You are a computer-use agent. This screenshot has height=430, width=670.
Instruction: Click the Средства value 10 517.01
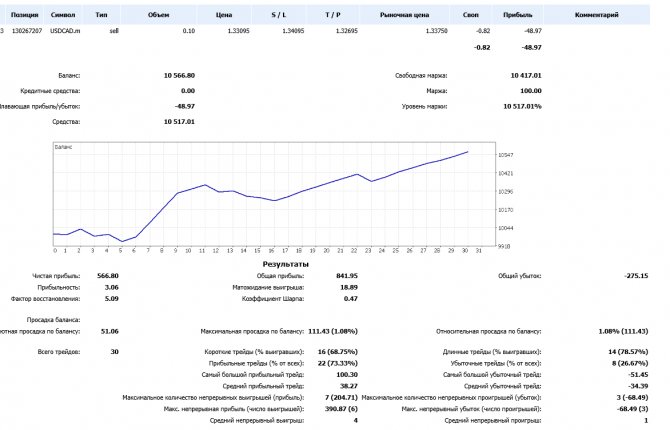[179, 122]
